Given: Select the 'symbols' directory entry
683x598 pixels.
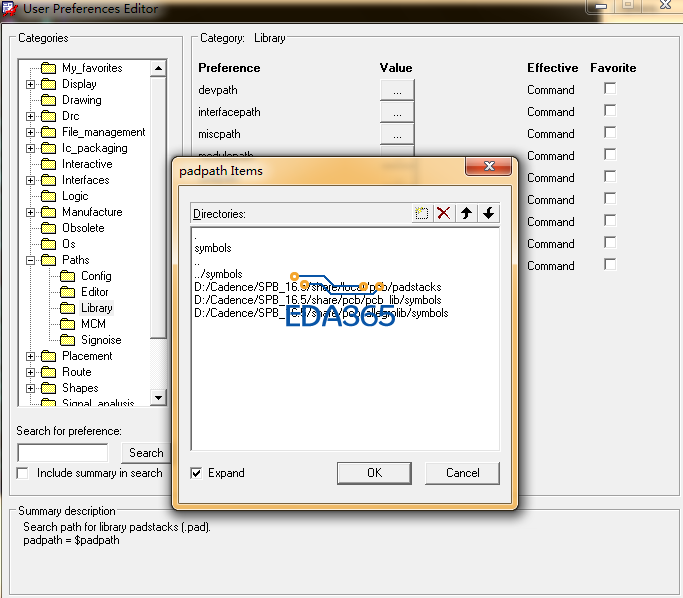Looking at the screenshot, I should 213,248.
